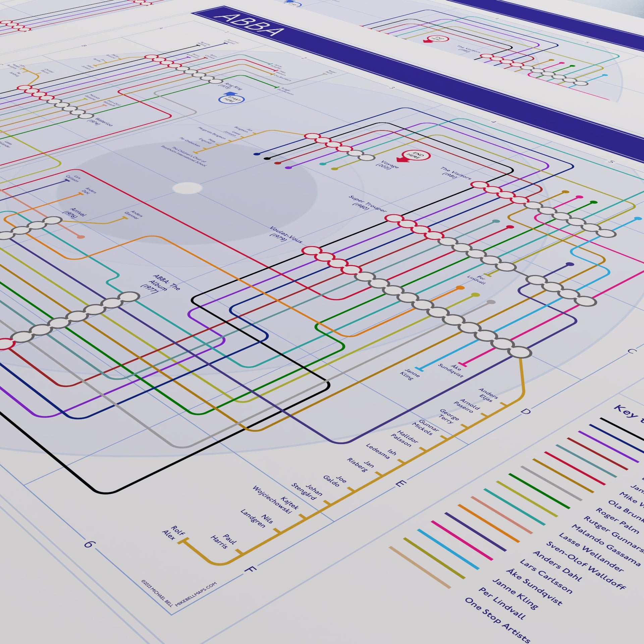Click Voulez-Vous station where gold guest branch starts
The width and height of the screenshot is (644, 644).
(x=520, y=352)
